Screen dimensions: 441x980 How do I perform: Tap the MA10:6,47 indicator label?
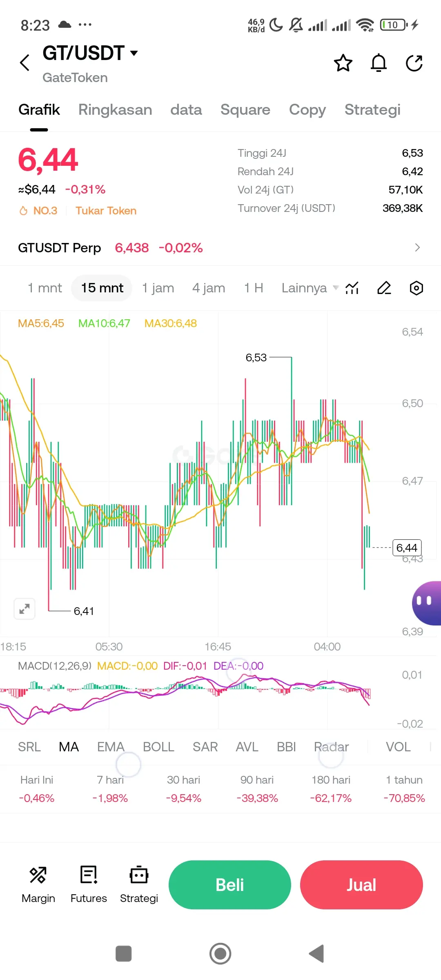click(104, 323)
